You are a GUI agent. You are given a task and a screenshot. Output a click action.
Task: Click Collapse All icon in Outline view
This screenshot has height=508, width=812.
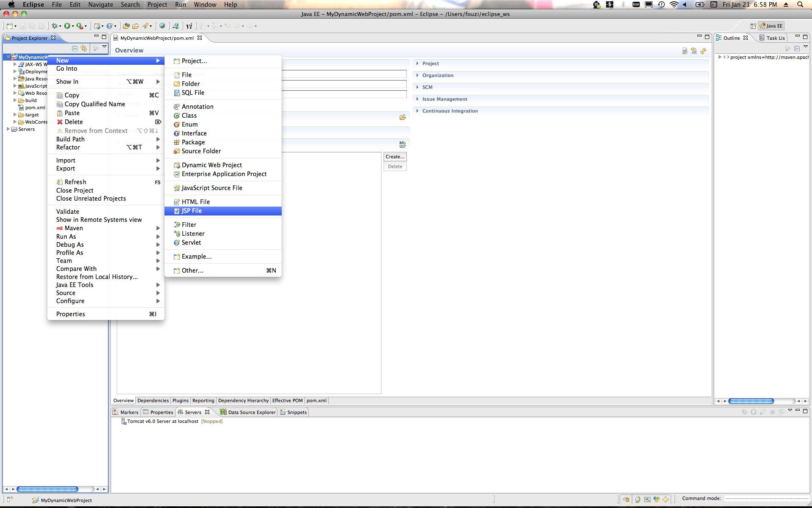pos(797,48)
